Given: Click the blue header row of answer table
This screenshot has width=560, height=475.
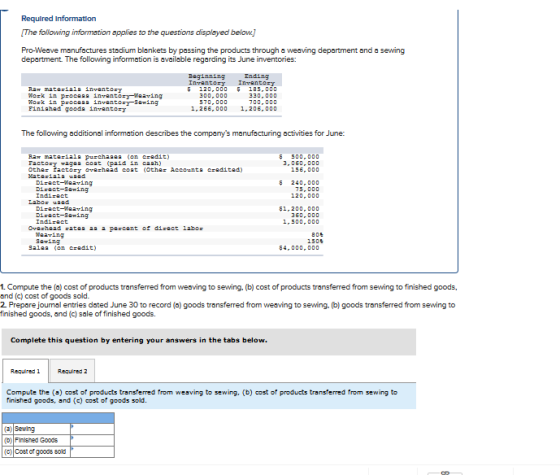Looking at the screenshot, I should (x=58, y=418).
